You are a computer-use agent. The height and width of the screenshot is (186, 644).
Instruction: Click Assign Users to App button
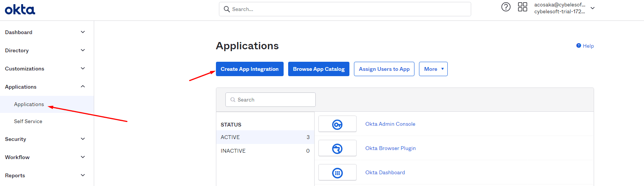tap(384, 69)
